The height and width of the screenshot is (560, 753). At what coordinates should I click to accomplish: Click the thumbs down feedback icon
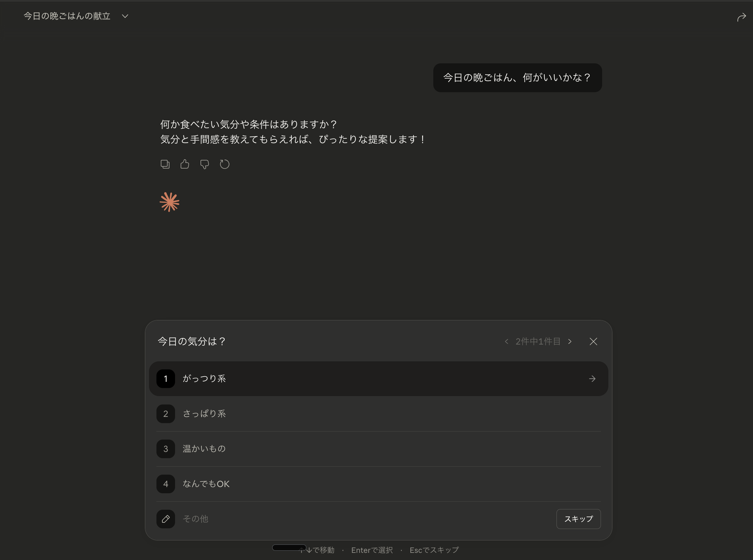pos(204,165)
